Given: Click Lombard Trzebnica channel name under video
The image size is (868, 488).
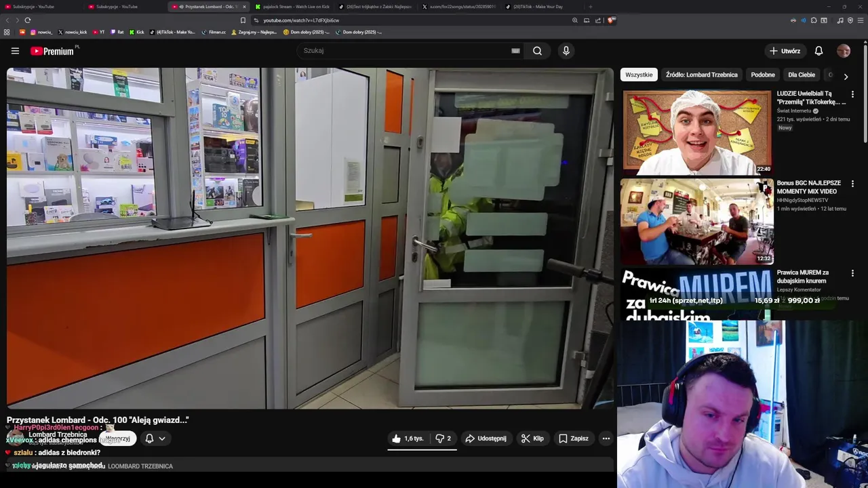Looking at the screenshot, I should (x=58, y=434).
